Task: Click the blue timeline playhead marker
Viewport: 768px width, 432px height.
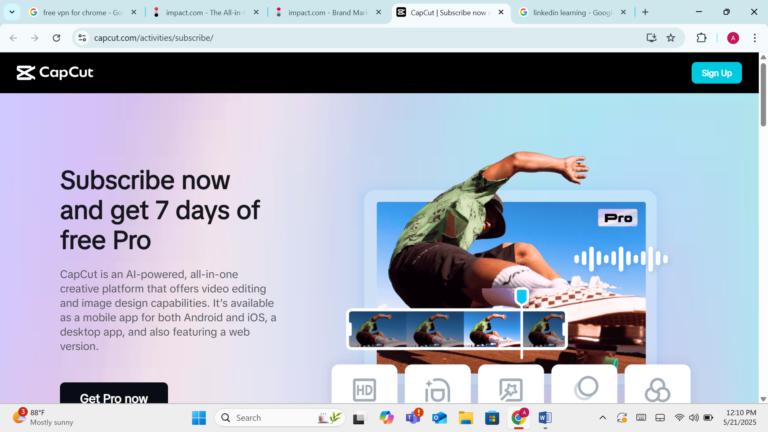Action: (521, 296)
